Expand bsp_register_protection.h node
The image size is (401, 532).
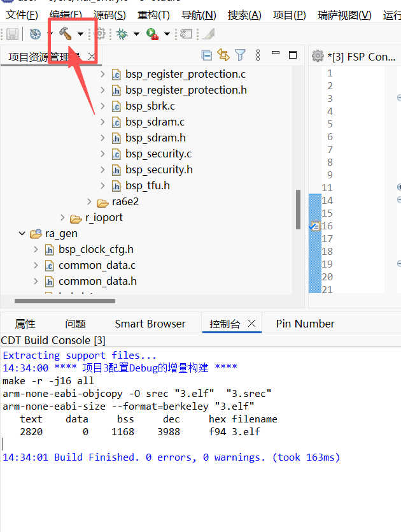[x=102, y=90]
